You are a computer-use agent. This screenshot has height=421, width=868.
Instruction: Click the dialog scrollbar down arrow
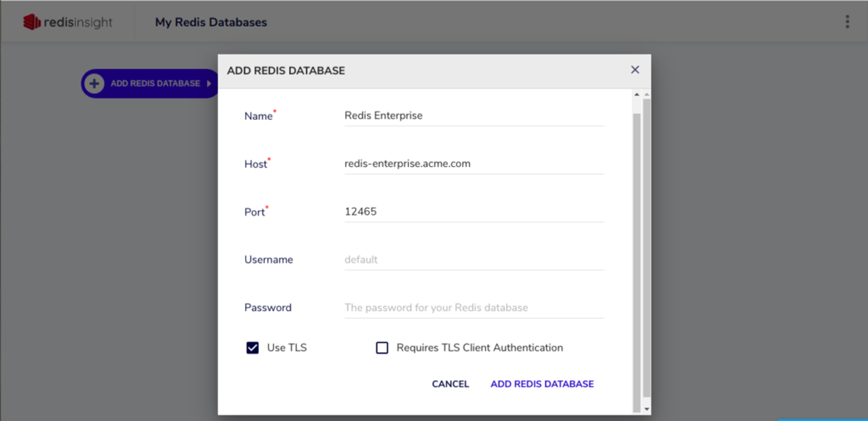point(646,409)
